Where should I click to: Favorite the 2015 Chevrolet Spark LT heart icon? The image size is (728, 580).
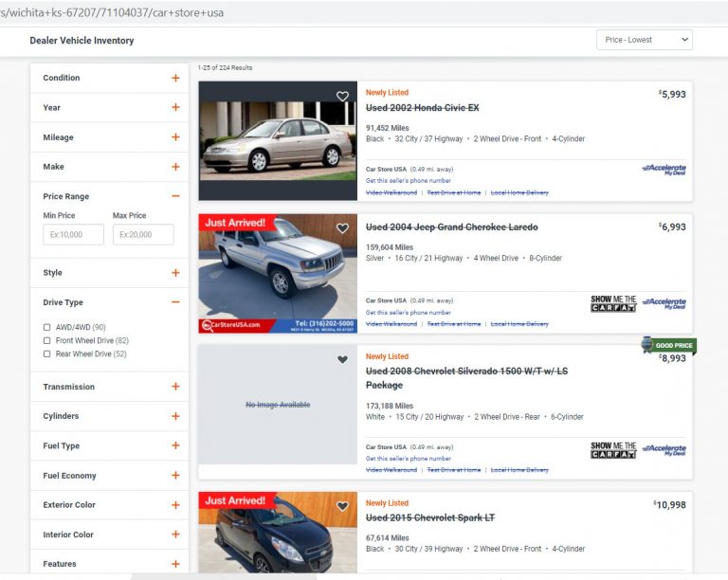pos(342,506)
